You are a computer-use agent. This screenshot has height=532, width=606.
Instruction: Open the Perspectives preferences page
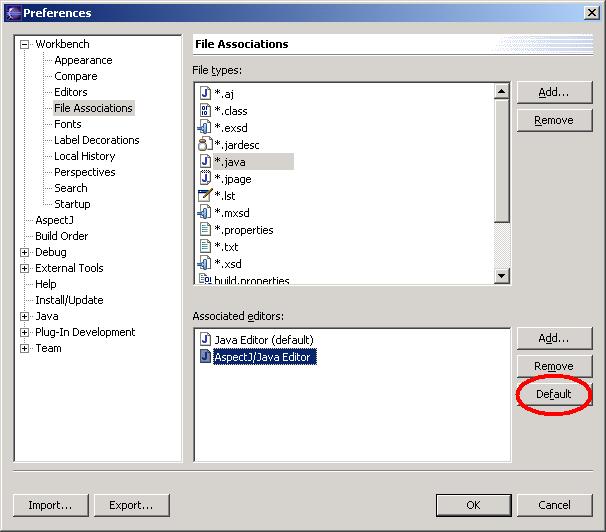click(x=85, y=172)
